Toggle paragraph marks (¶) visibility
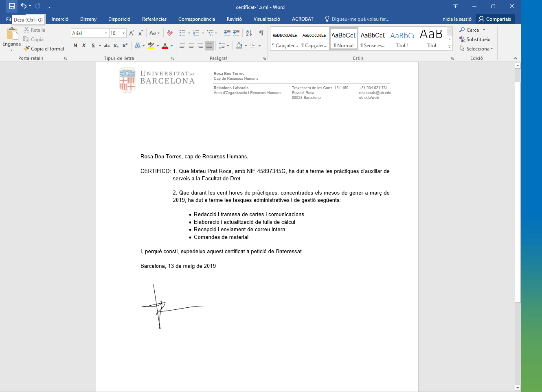The image size is (542, 392). (261, 33)
